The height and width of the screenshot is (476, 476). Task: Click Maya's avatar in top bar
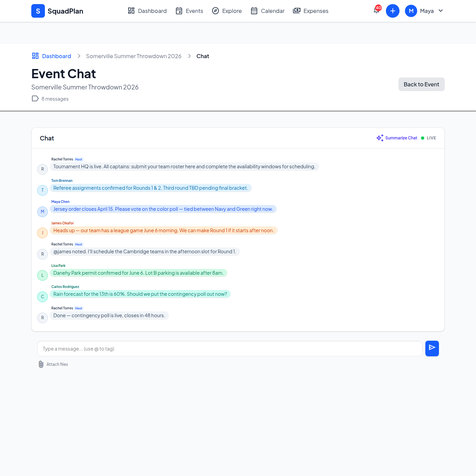[411, 11]
